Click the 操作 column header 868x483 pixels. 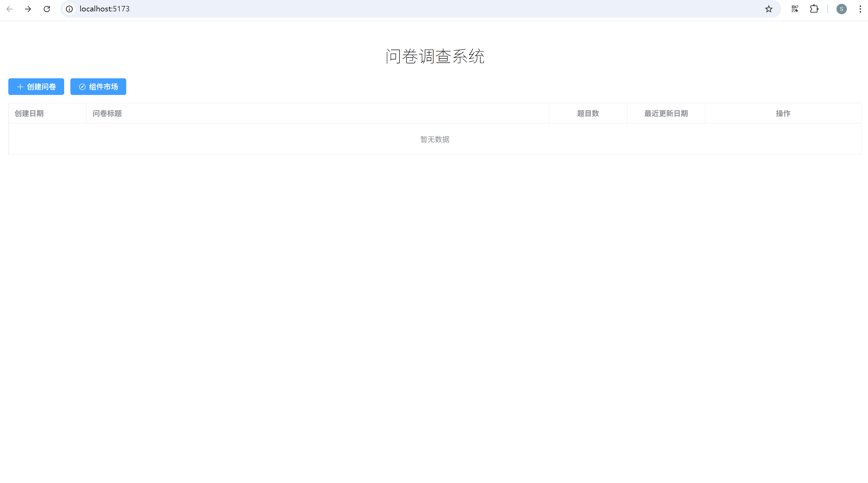pyautogui.click(x=783, y=113)
